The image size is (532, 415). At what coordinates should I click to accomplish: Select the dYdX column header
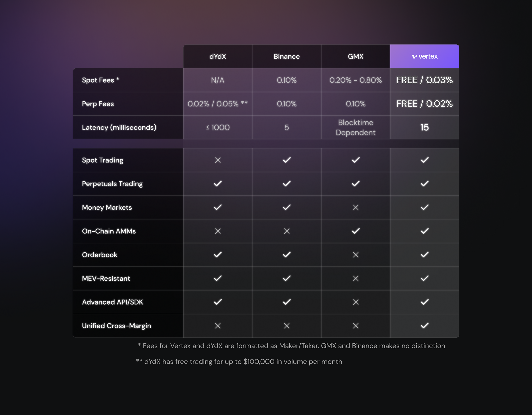[x=218, y=56]
